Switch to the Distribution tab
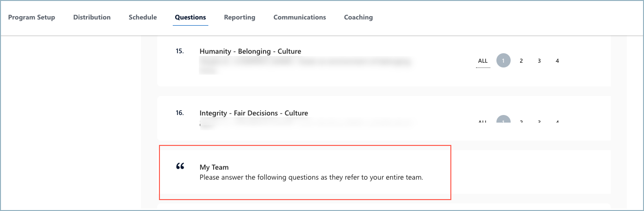Viewport: 644px width, 211px height. pos(92,17)
